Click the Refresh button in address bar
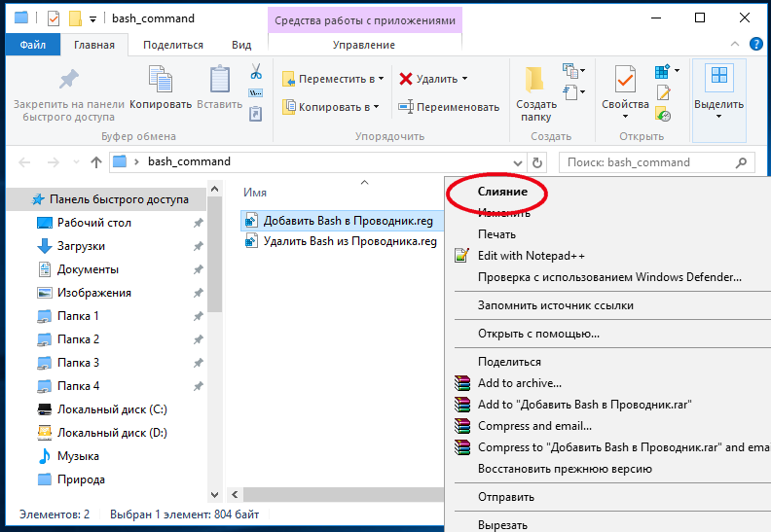Viewport: 771px width, 532px height. point(537,162)
